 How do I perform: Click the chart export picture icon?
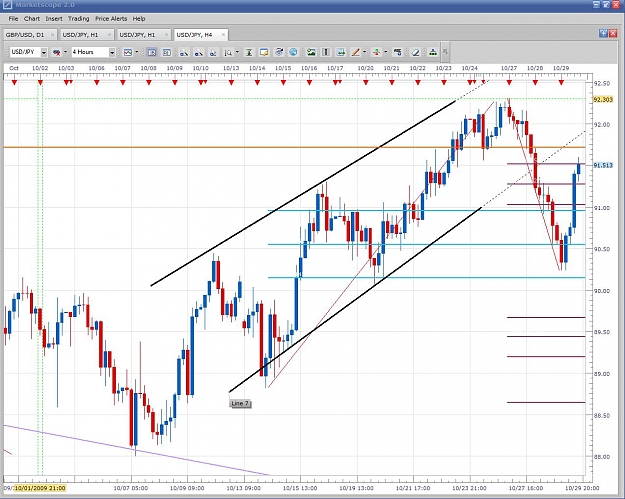click(x=341, y=52)
